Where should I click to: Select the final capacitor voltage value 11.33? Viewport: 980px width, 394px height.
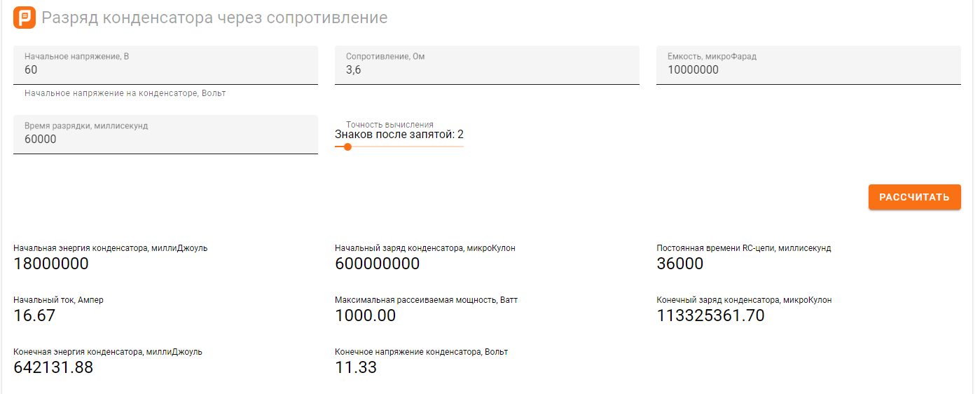click(356, 367)
